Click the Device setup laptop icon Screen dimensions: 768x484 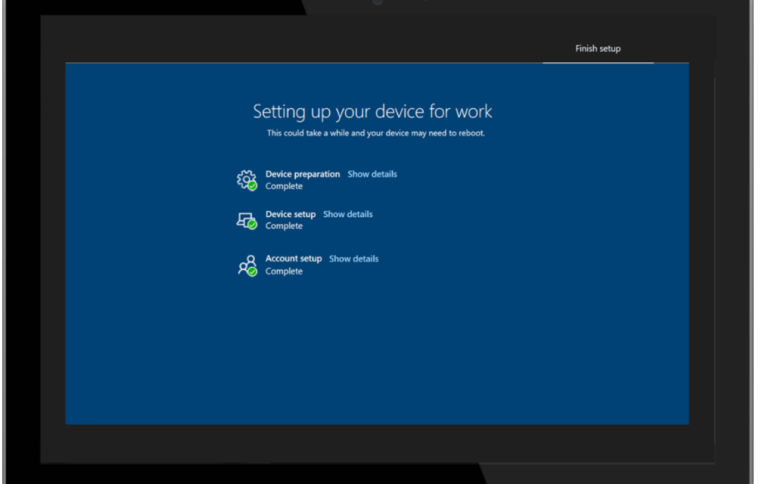(245, 219)
